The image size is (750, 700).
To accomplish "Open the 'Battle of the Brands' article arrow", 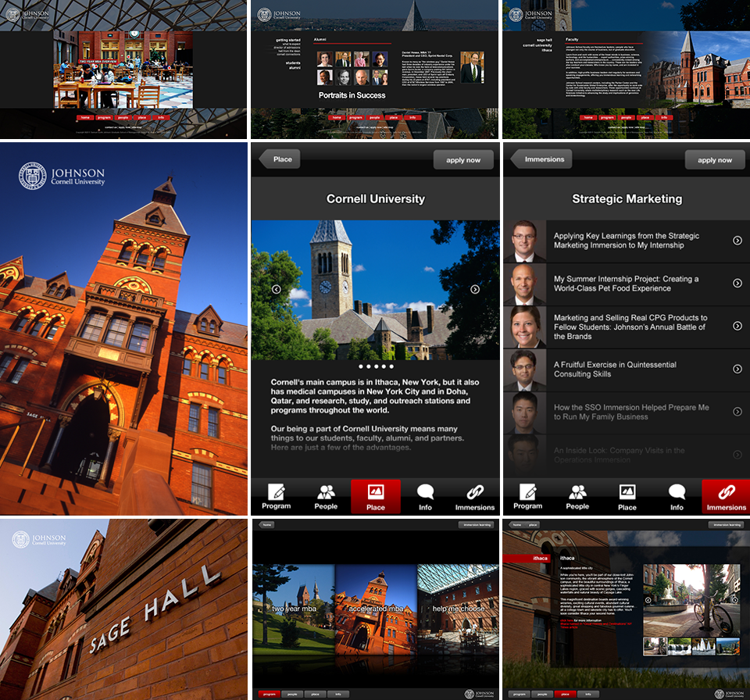I will tap(737, 326).
